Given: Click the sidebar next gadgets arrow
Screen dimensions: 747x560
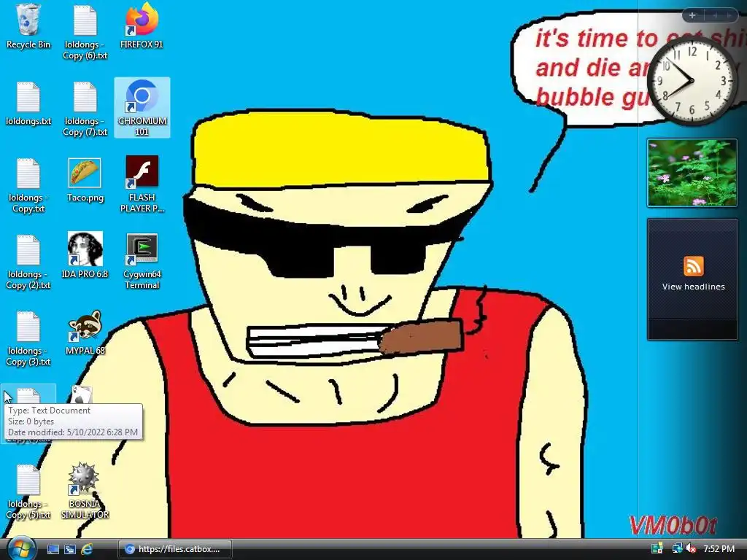Looking at the screenshot, I should (x=729, y=15).
